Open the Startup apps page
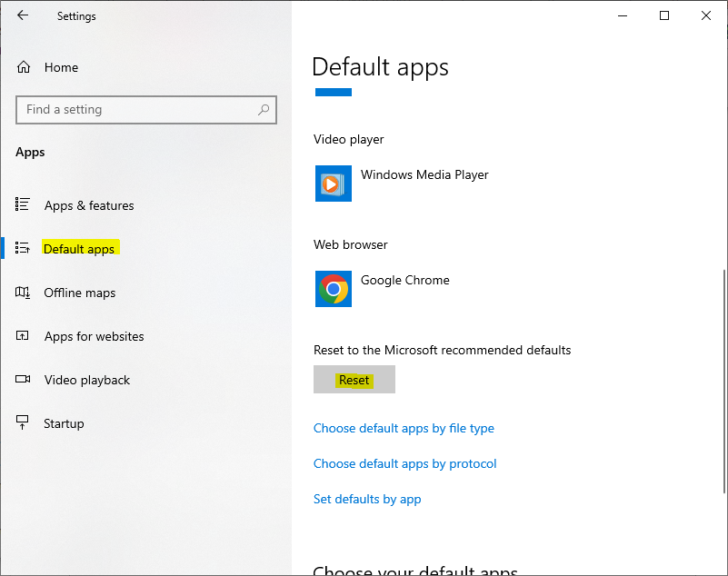This screenshot has height=576, width=728. (x=64, y=423)
